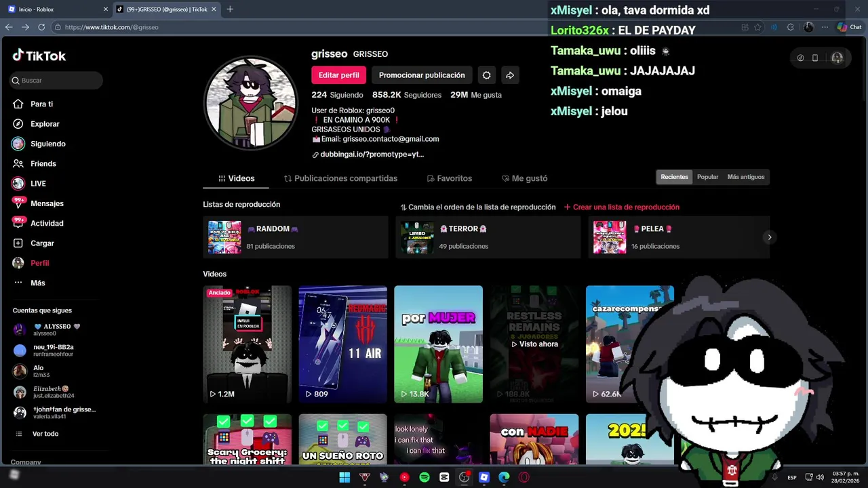Open Mensajes inbox
Viewport: 868px width, 488px height.
(38, 203)
